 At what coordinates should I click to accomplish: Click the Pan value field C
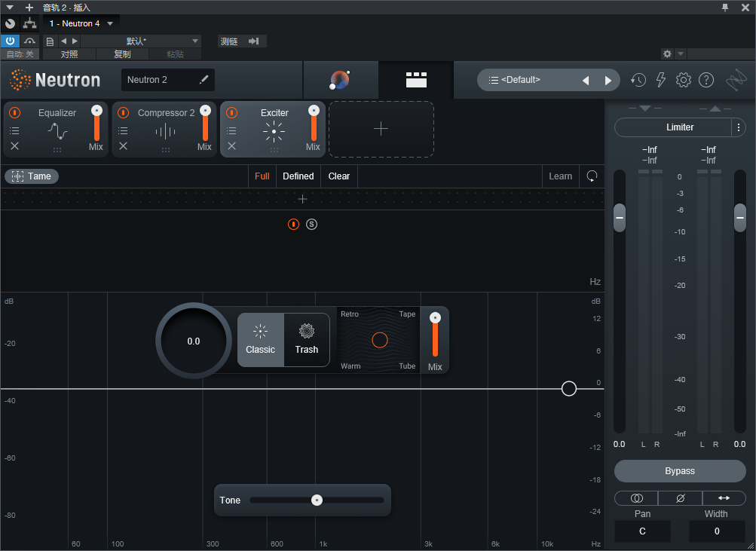pos(642,531)
